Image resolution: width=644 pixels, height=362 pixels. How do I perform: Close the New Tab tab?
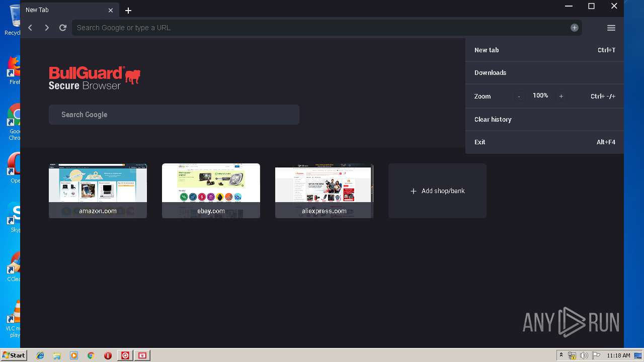click(111, 10)
